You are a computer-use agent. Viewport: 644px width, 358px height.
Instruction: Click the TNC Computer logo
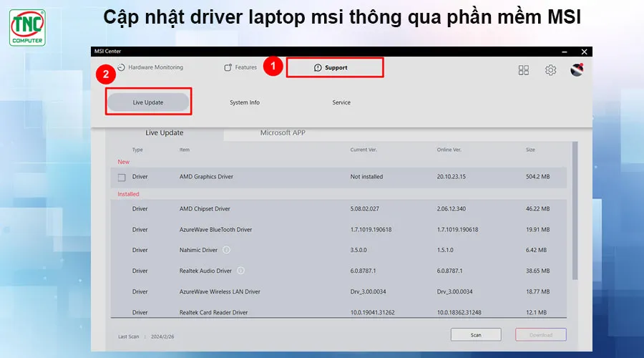pos(27,27)
